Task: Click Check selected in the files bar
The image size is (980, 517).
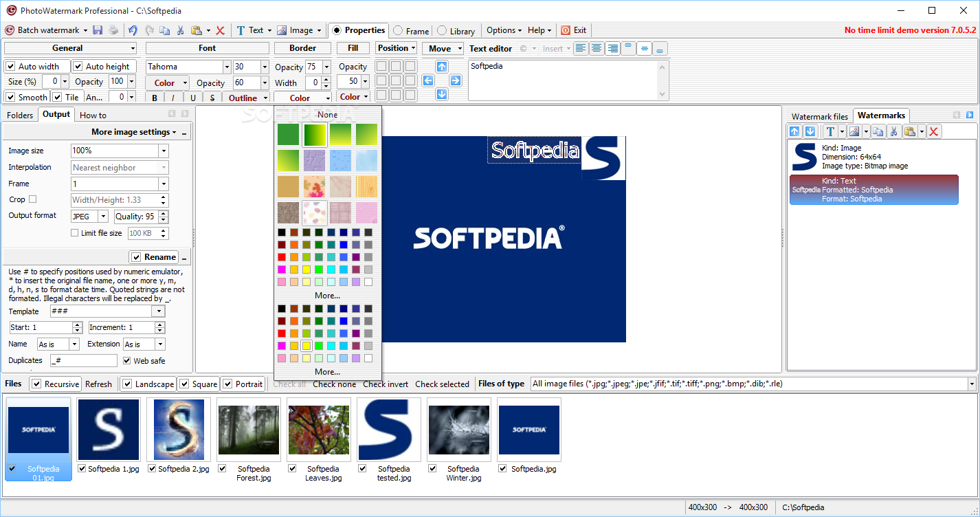Action: (x=442, y=384)
